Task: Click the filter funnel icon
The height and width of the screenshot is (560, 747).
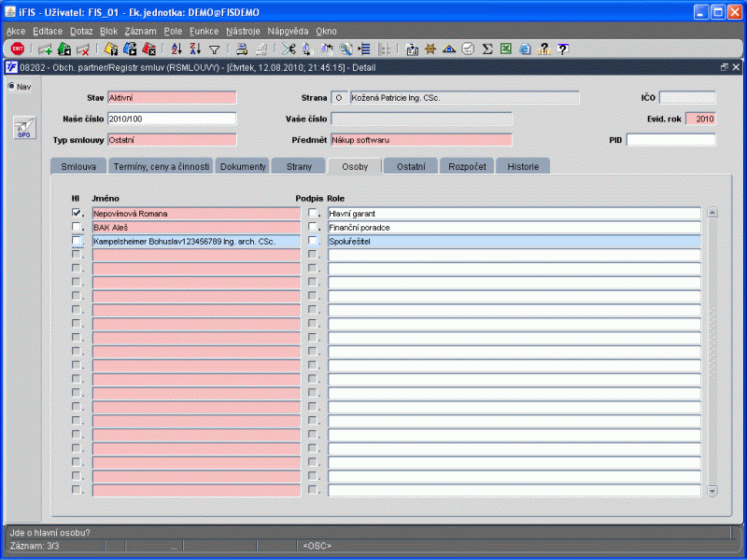Action: pos(215,49)
